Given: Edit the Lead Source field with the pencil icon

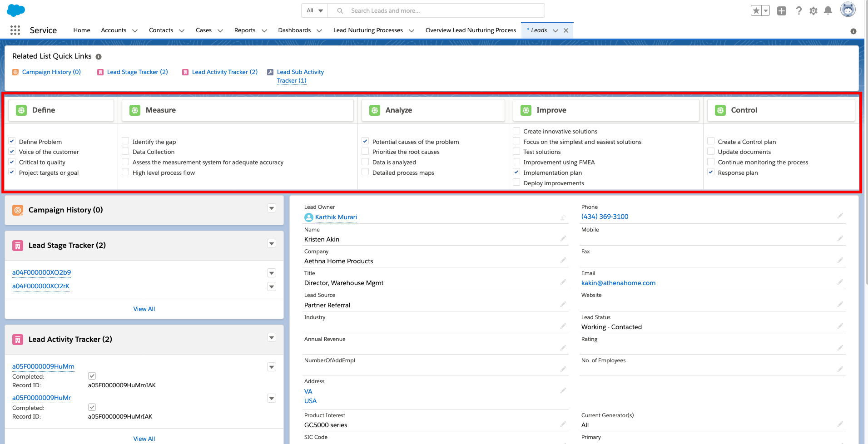Looking at the screenshot, I should click(x=563, y=304).
